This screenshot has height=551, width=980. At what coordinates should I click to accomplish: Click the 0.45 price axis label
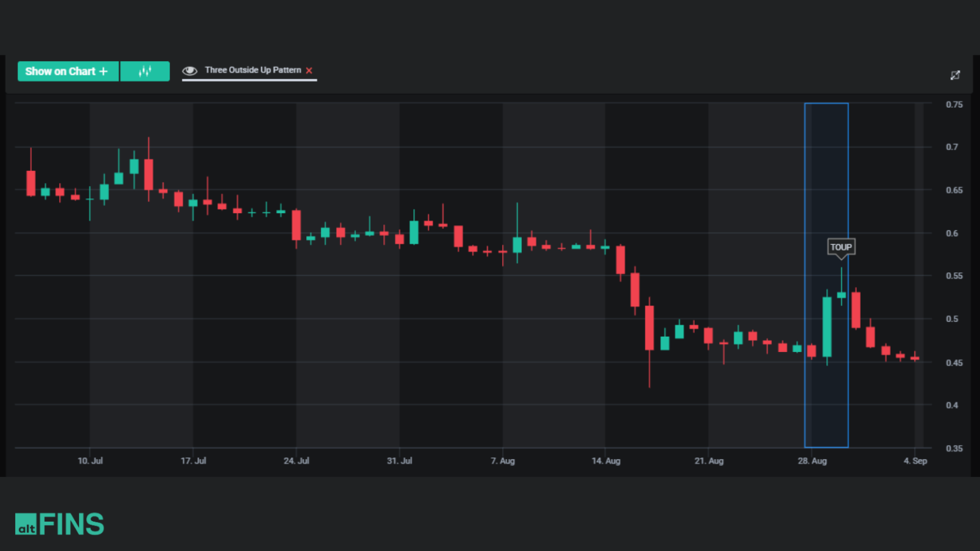click(954, 362)
